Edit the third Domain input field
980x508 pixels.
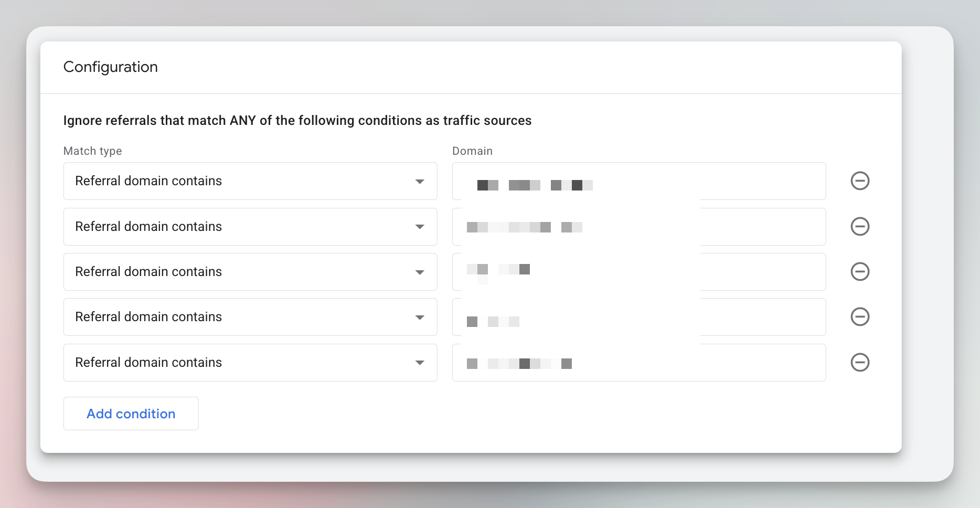(639, 272)
